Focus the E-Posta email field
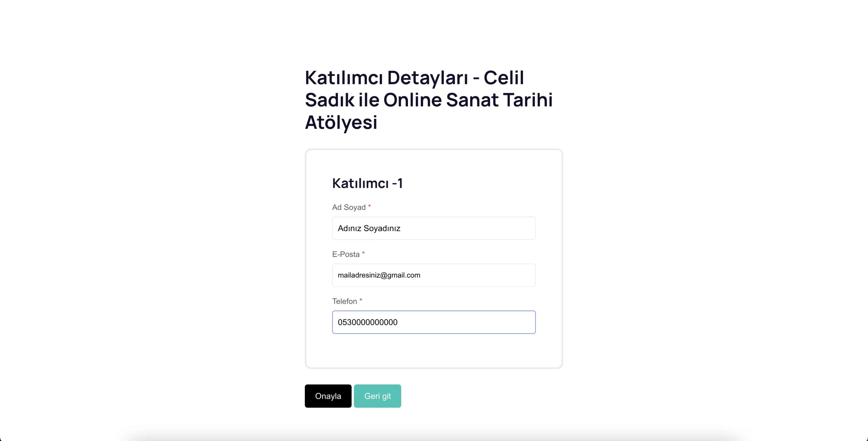Image resolution: width=868 pixels, height=441 pixels. (x=434, y=275)
